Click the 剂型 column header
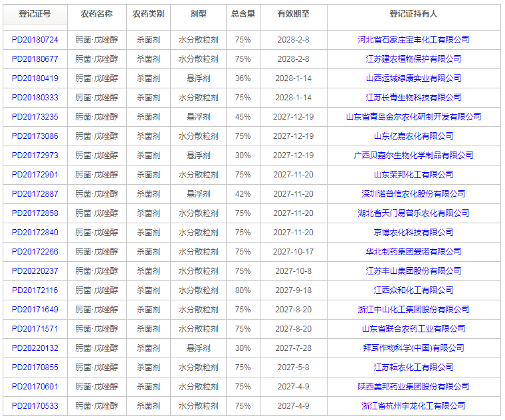This screenshot has height=420, width=505. coord(199,14)
